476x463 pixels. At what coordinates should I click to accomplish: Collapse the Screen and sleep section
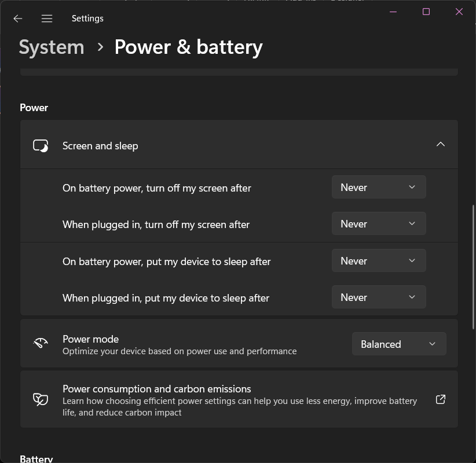click(x=440, y=144)
